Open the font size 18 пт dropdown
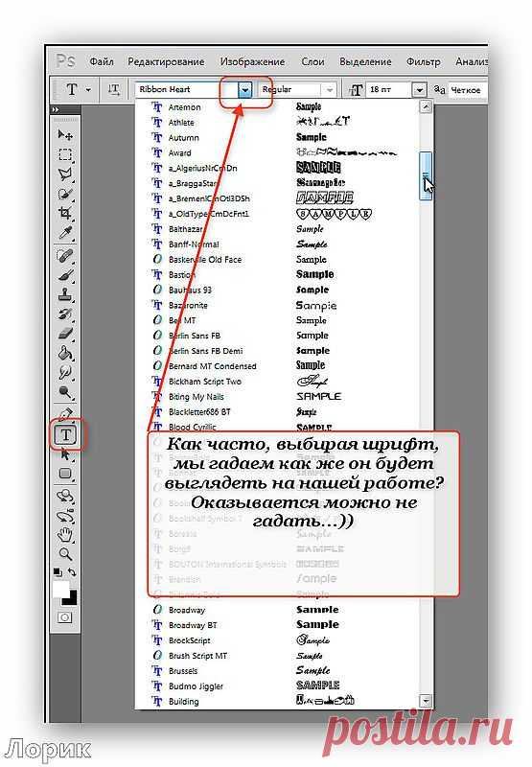Screen dimensions: 532x767 click(x=419, y=90)
